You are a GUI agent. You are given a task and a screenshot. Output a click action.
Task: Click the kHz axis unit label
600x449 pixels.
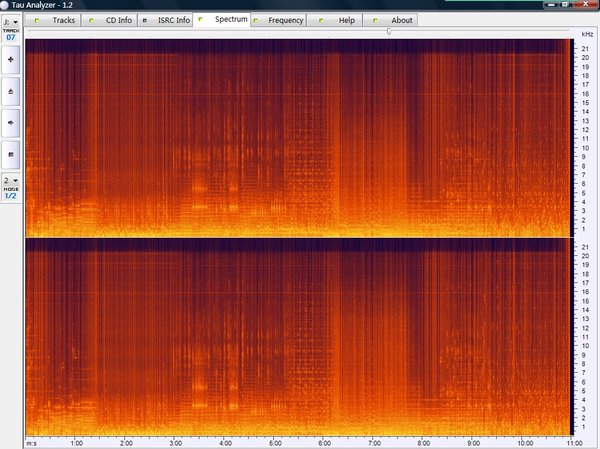click(x=587, y=34)
